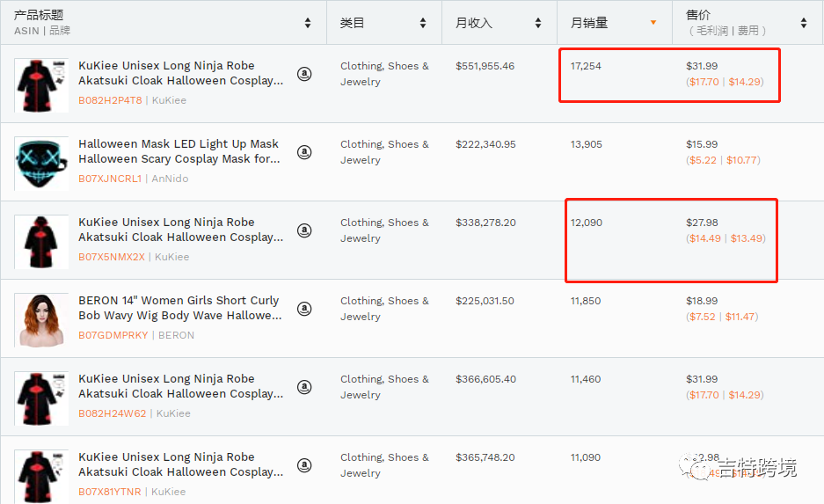Click the orange sort arrow on 月销量 column
Screen dimensions: 824x504
pos(653,23)
